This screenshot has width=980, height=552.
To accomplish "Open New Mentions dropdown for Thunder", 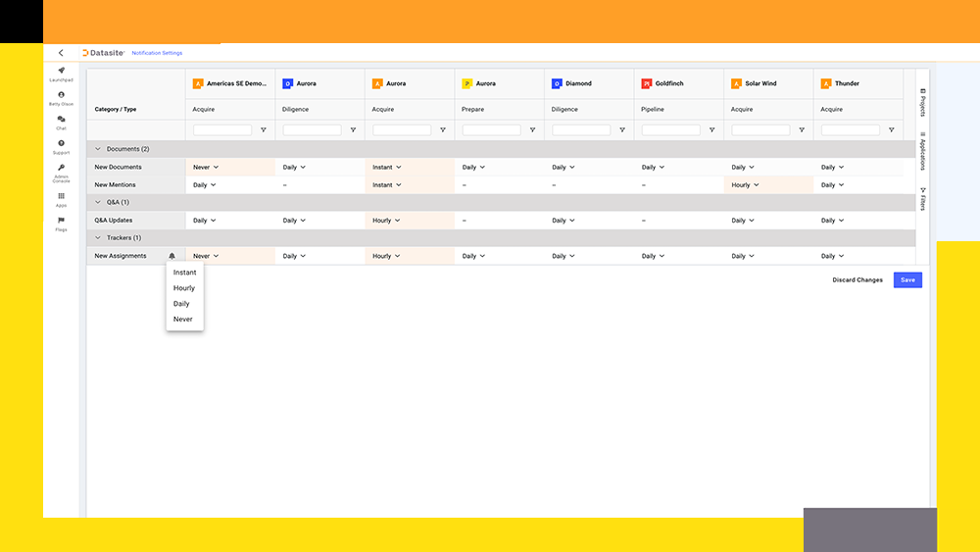I will 832,185.
